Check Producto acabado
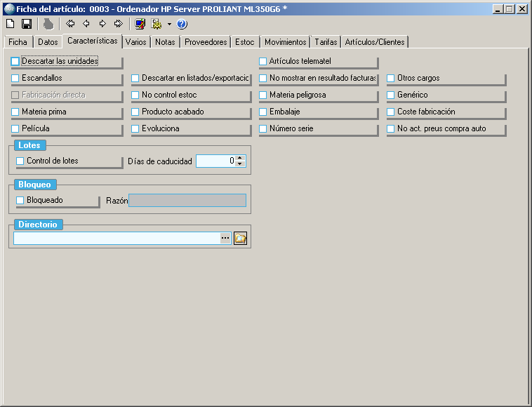 pyautogui.click(x=135, y=112)
